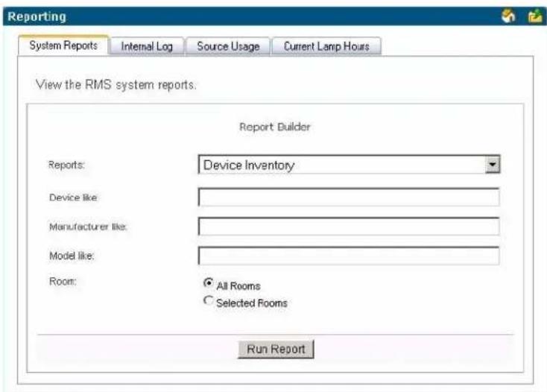Open the Source Usage tab

[x=228, y=46]
